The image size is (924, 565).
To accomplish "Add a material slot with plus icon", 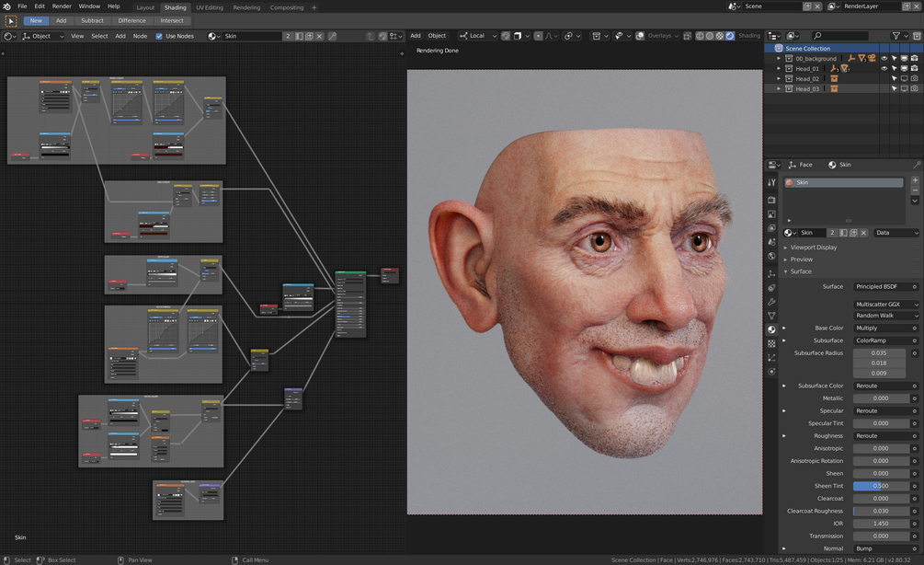I will (x=915, y=181).
